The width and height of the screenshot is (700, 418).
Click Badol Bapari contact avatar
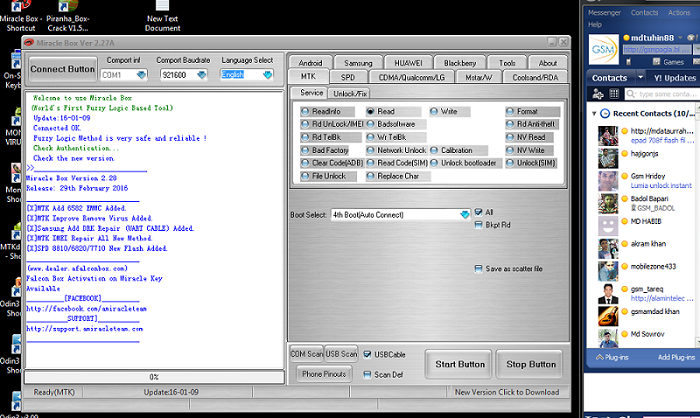point(608,203)
